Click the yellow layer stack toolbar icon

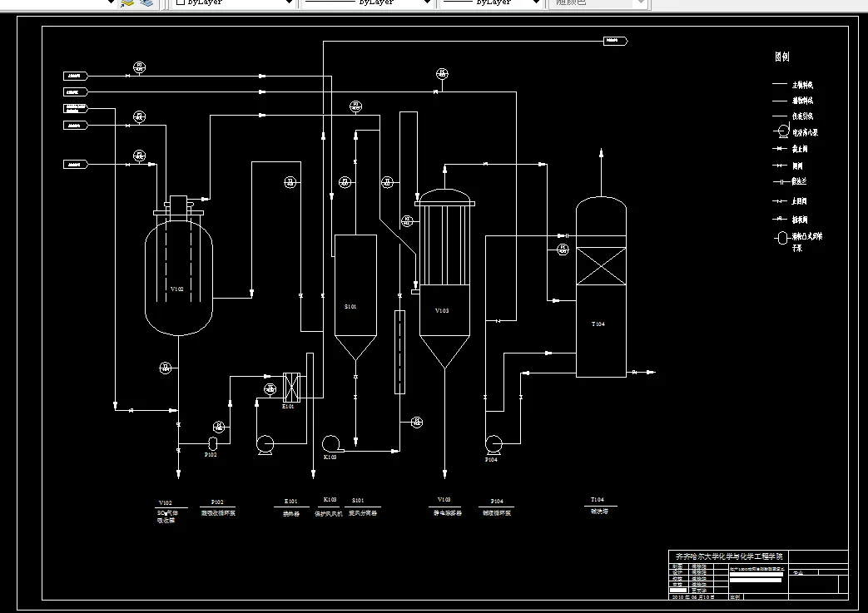coord(127,2)
